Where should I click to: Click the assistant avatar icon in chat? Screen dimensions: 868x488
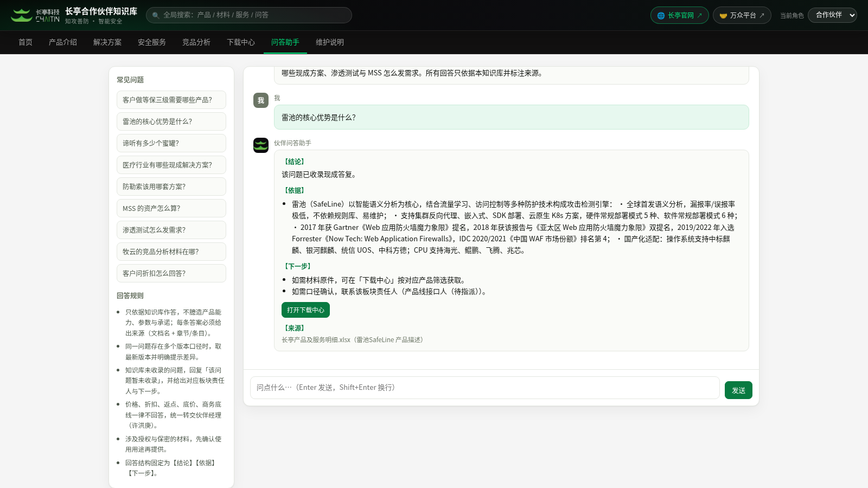[x=261, y=145]
